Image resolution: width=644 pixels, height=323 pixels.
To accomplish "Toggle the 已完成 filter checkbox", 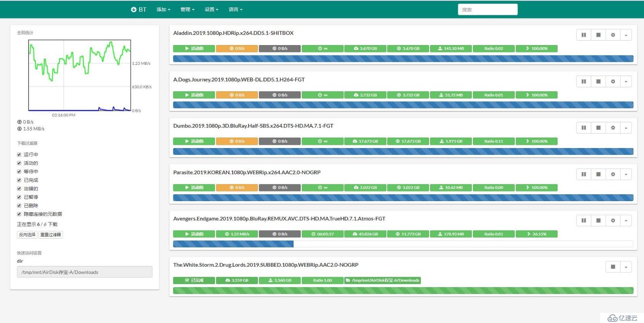I will tap(19, 180).
